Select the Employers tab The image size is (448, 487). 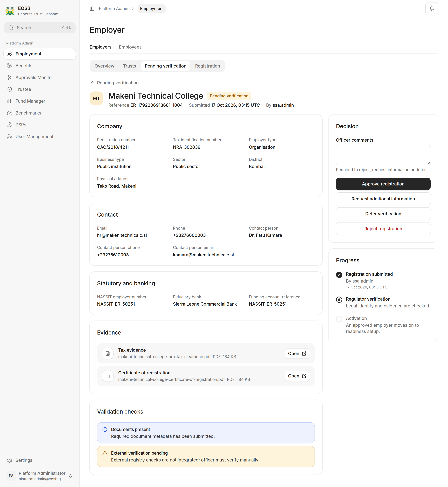coord(100,47)
